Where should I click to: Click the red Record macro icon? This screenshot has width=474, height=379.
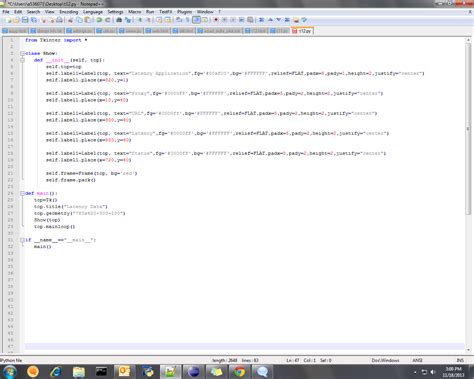click(216, 20)
